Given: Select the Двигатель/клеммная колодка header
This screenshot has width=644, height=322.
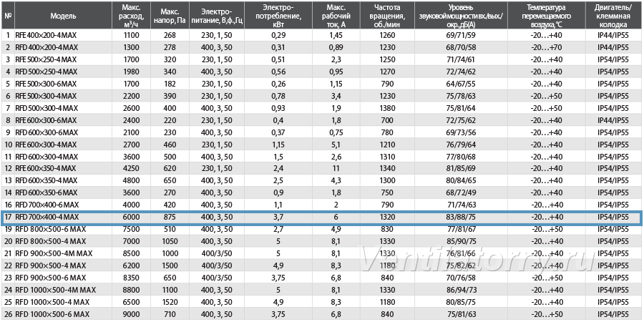Looking at the screenshot, I should pyautogui.click(x=613, y=16).
